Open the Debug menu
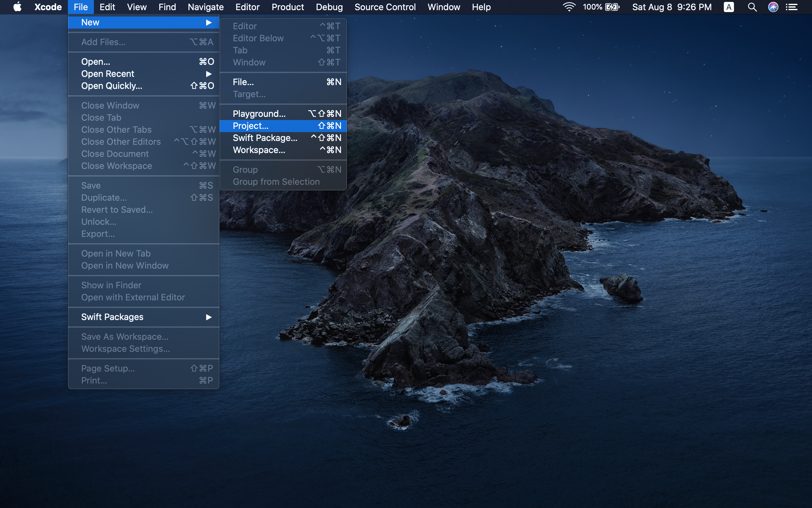The height and width of the screenshot is (508, 812). (x=329, y=7)
